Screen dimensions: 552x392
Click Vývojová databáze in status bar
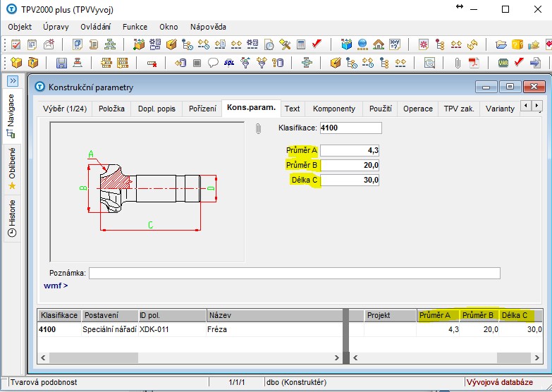(x=500, y=382)
